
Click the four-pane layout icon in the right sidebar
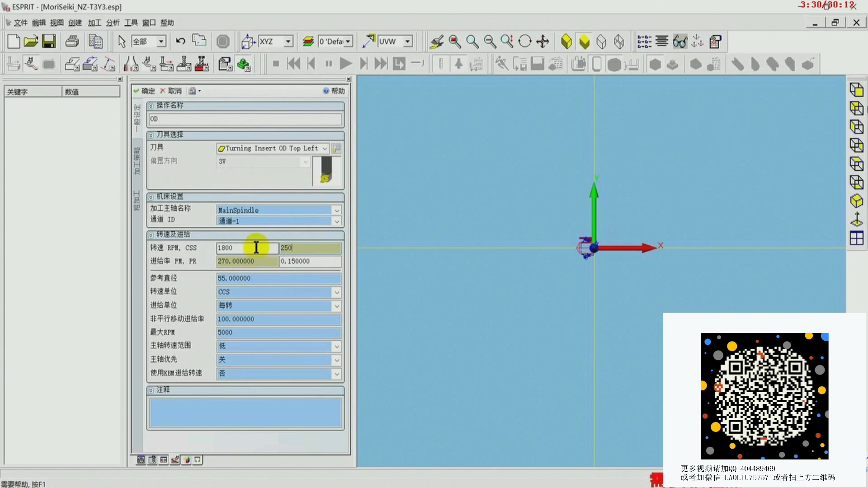tap(856, 238)
